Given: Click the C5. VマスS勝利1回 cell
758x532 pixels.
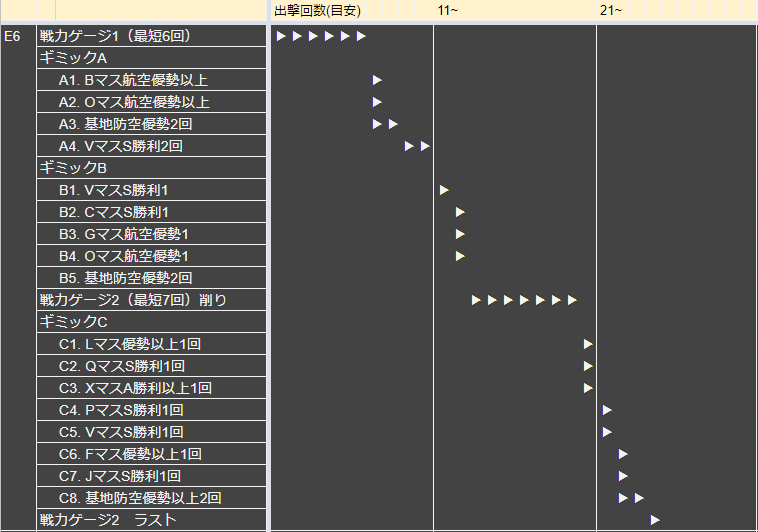Looking at the screenshot, I should (151, 432).
